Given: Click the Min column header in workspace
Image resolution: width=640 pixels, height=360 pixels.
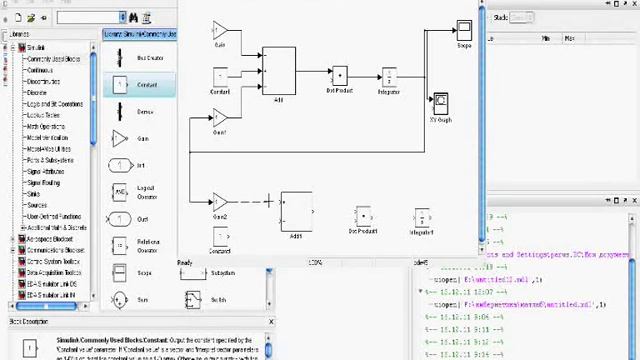Looking at the screenshot, I should (x=546, y=38).
